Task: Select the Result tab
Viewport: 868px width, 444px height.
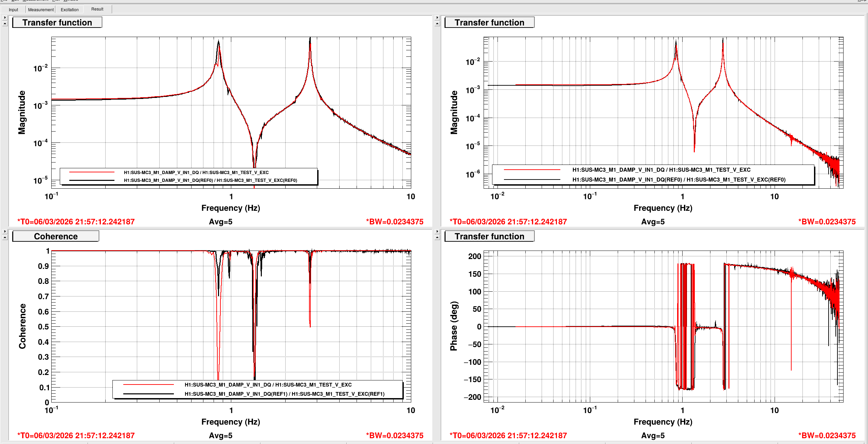Action: (x=97, y=9)
